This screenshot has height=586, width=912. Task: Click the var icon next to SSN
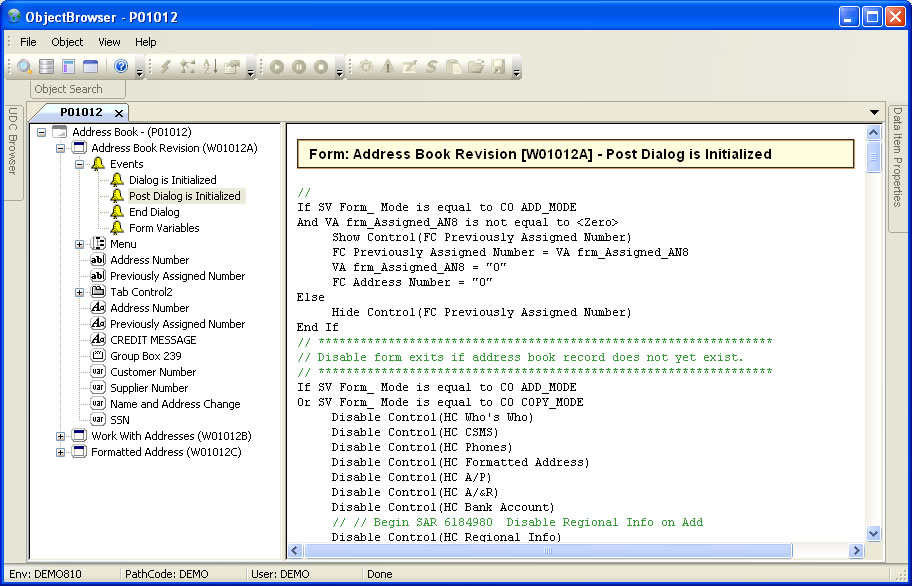(98, 420)
